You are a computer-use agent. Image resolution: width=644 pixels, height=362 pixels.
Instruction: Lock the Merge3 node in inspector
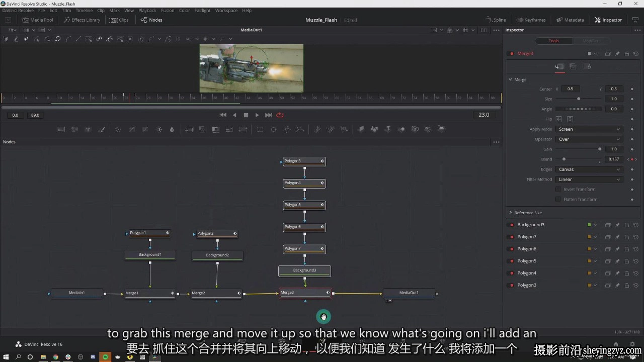coord(627,54)
